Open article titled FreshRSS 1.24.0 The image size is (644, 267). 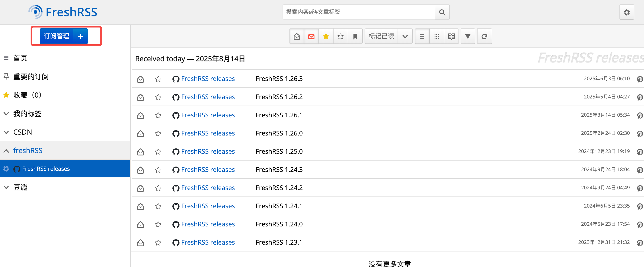tap(279, 224)
